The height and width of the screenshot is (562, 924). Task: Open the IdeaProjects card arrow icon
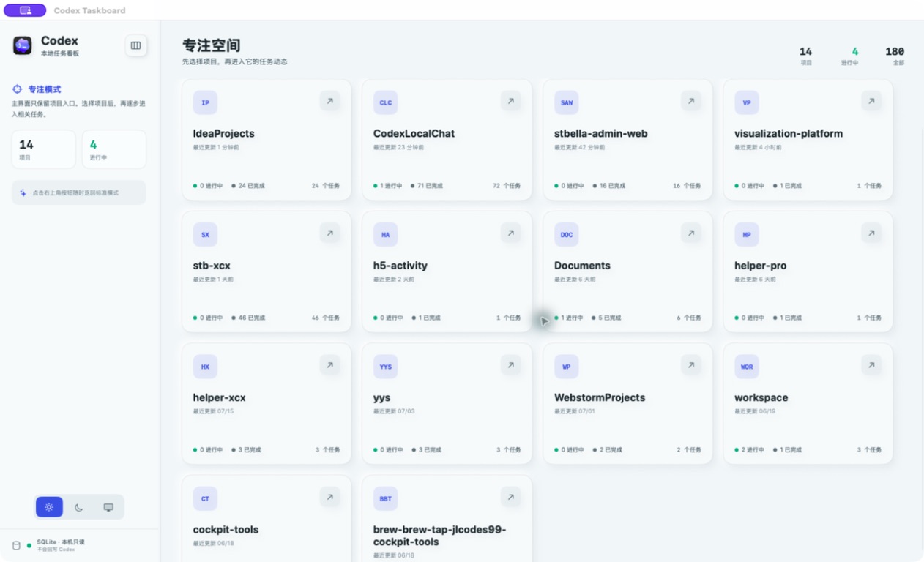click(x=330, y=101)
